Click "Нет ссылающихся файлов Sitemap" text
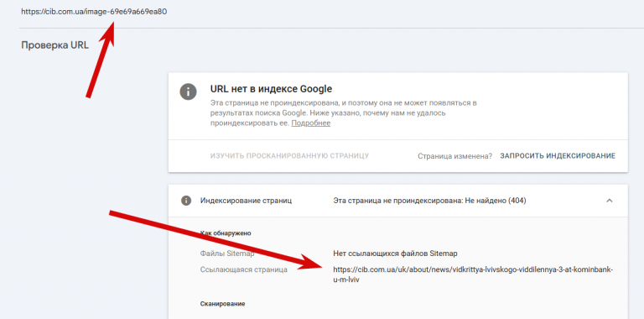This screenshot has width=644, height=319. (x=395, y=254)
